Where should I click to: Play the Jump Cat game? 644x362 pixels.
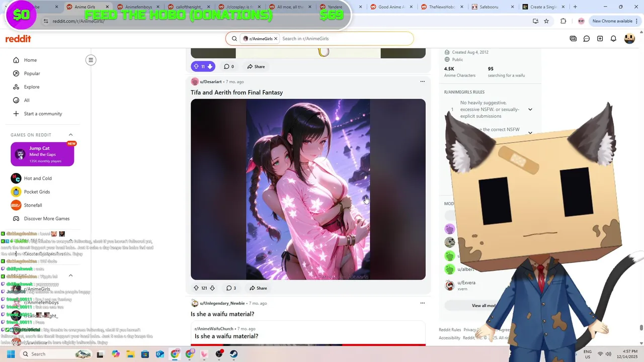click(x=42, y=154)
